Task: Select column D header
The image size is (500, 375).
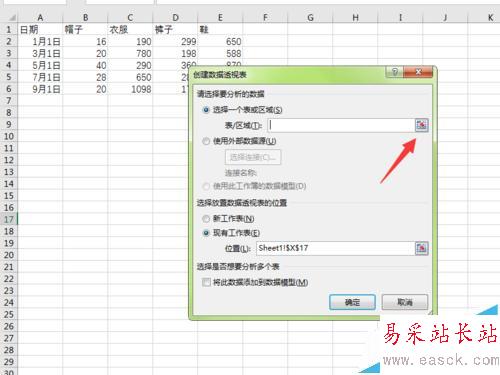Action: 175,17
